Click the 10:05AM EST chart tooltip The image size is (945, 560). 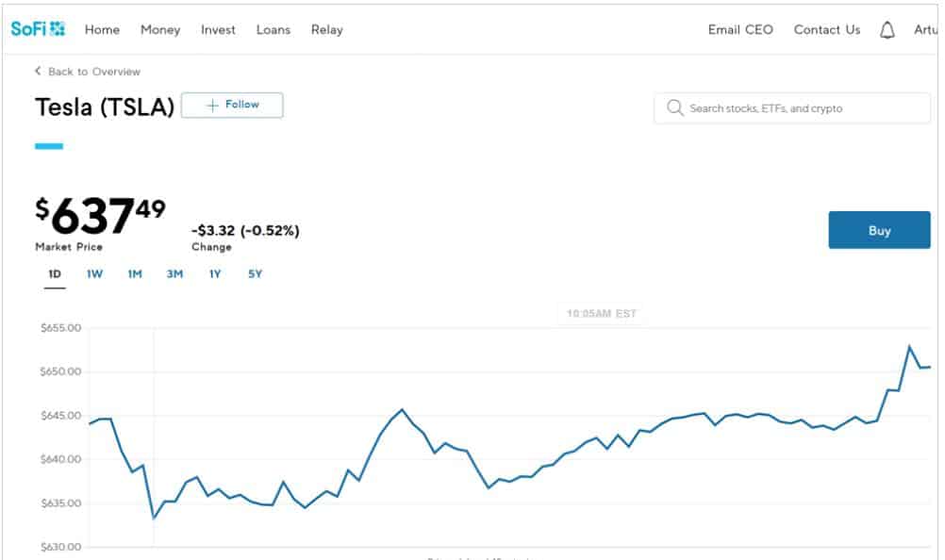[602, 314]
